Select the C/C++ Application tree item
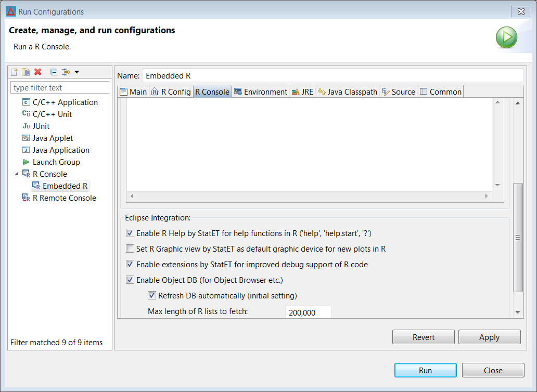This screenshot has height=392, width=537. coord(65,102)
